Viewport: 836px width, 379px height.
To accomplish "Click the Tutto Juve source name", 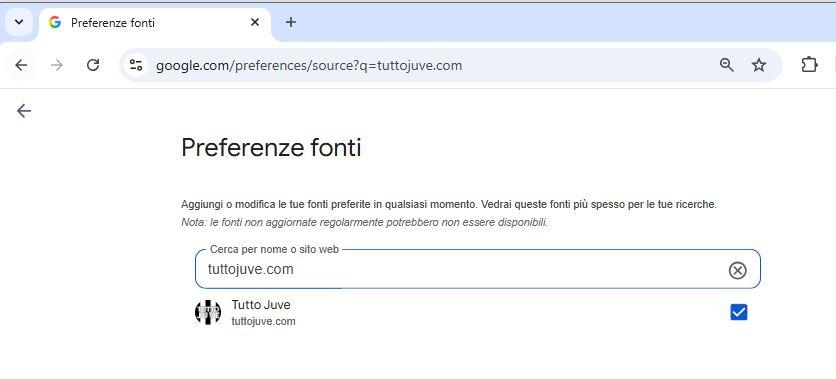I will click(x=261, y=305).
